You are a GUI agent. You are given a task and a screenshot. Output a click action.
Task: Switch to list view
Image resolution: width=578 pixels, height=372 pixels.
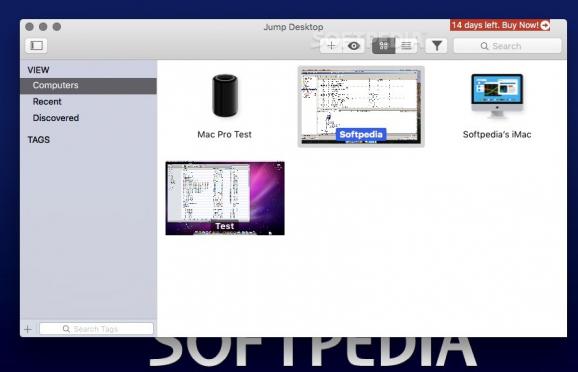click(x=406, y=46)
